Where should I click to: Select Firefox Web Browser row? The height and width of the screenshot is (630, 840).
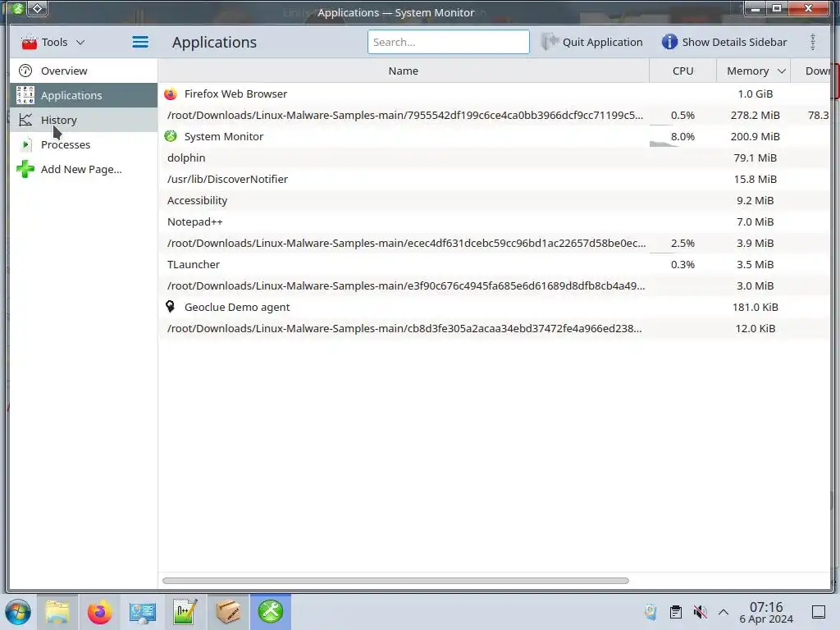pos(494,94)
